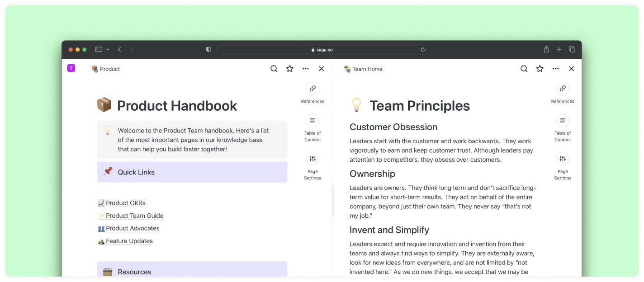Open the purple T workspace avatar

(71, 68)
